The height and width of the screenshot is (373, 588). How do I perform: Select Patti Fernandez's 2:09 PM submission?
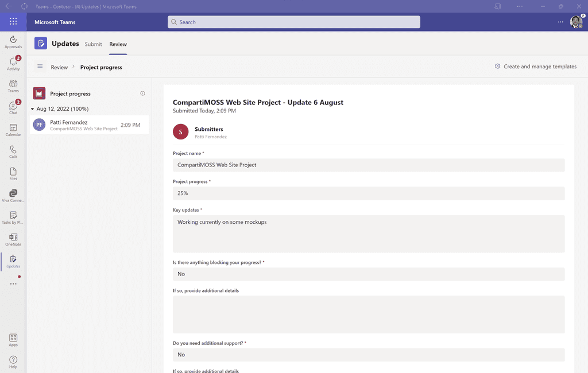pos(89,125)
